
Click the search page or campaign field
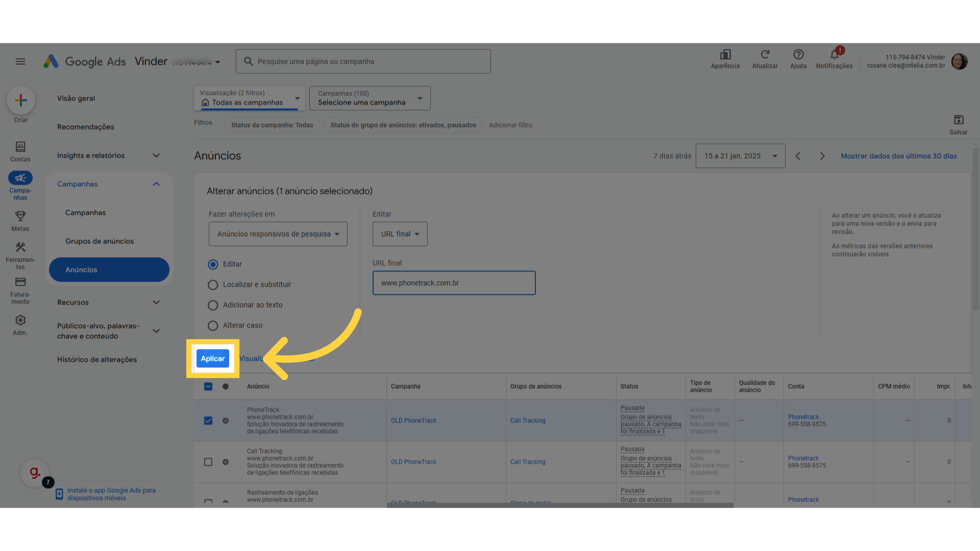click(363, 62)
